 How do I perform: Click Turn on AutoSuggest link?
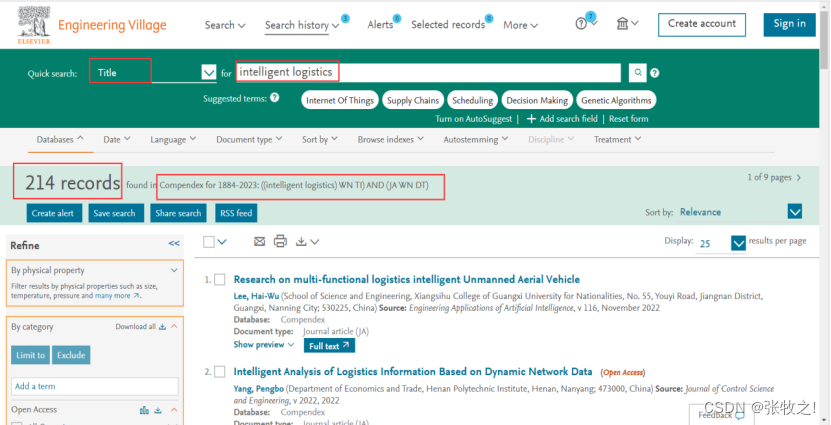click(x=474, y=119)
